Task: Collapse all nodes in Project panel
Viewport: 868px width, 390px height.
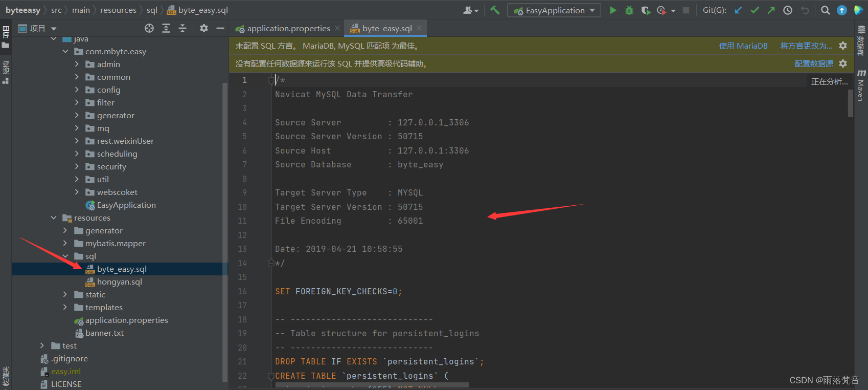Action: point(182,28)
